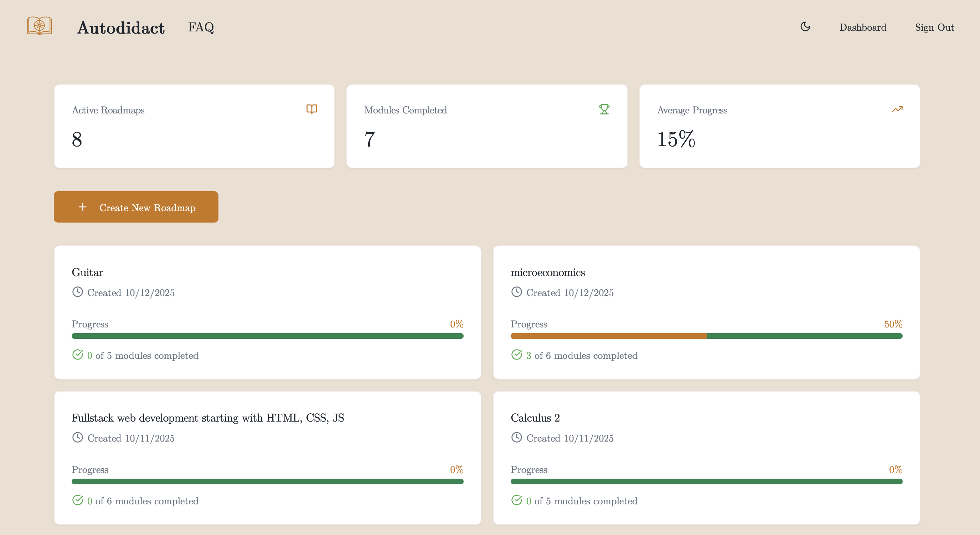Screen dimensions: 980x535
Task: Open the Fullstack web development roadmap card
Action: (x=208, y=418)
